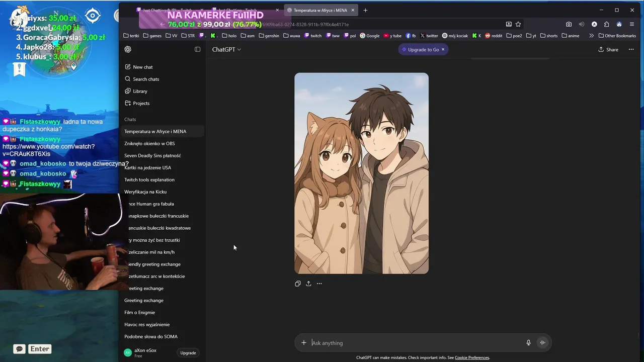The image size is (644, 362).
Task: Open the Cookie Preferences link
Action: coord(472,357)
